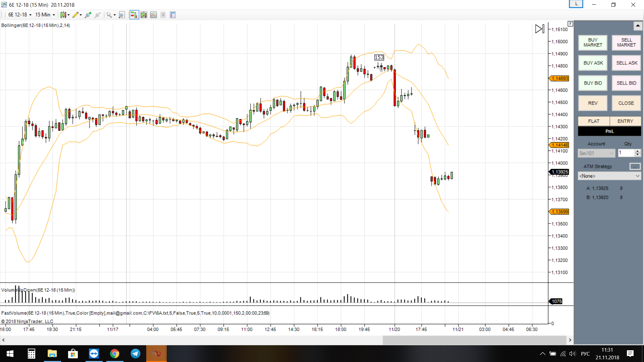Open the Indicators chart icon
The width and height of the screenshot is (644, 362).
(153, 15)
